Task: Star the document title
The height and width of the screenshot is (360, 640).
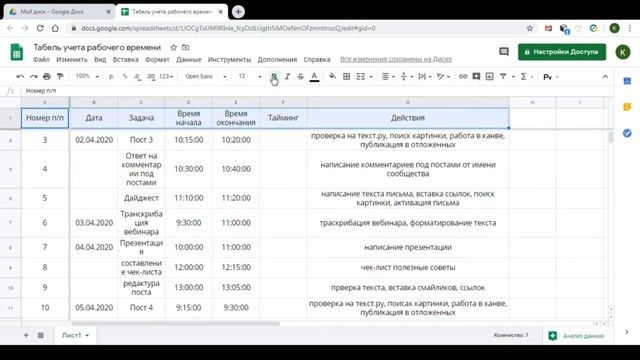Action: click(x=173, y=47)
